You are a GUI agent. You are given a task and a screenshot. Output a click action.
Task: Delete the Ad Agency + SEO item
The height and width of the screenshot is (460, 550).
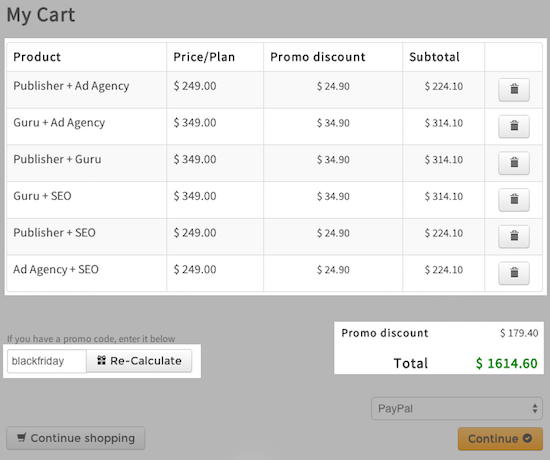[x=514, y=273]
